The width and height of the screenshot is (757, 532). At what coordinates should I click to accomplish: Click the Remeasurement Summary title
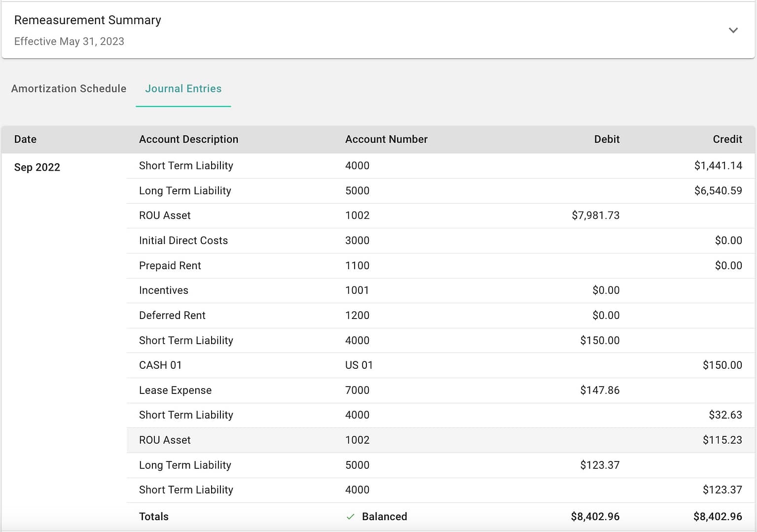(x=87, y=20)
